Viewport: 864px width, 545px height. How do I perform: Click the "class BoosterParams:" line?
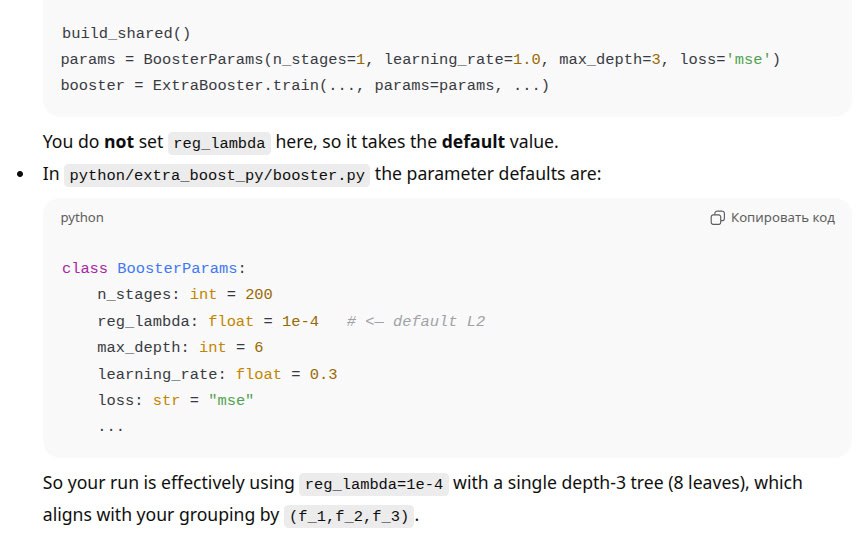(153, 269)
